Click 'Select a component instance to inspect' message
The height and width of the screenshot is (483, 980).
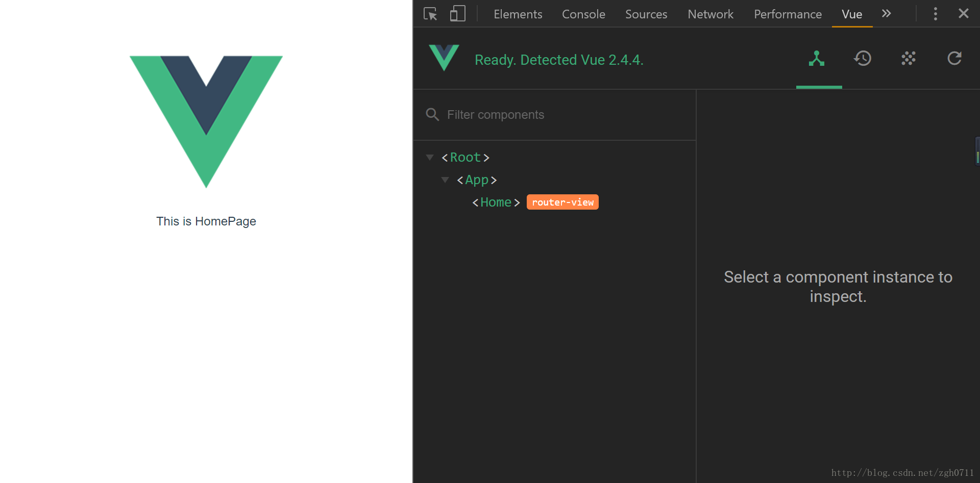pos(838,287)
